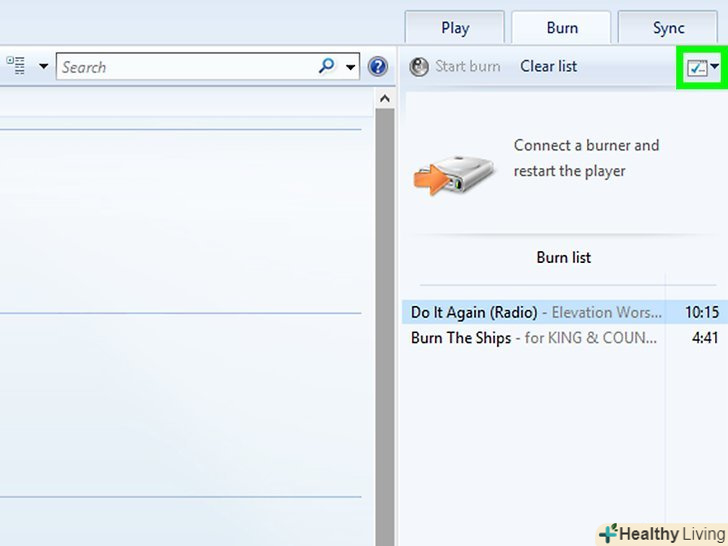
Task: Click the Start burn label
Action: pos(468,66)
